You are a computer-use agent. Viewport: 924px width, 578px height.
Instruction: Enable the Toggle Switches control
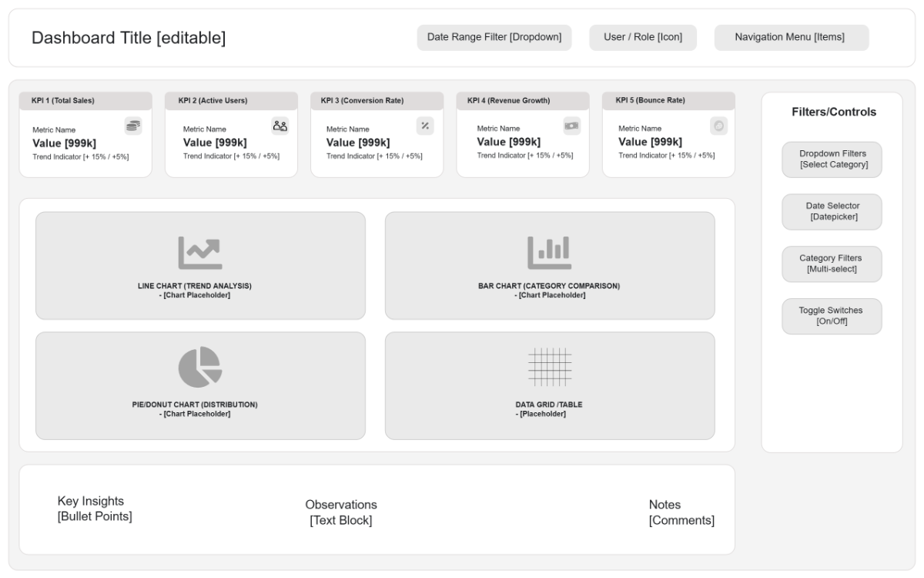(x=832, y=315)
